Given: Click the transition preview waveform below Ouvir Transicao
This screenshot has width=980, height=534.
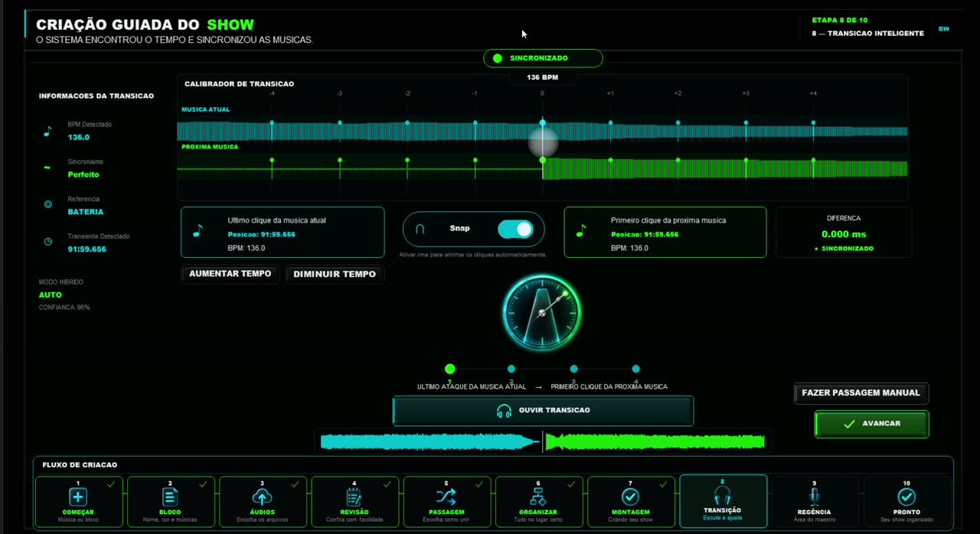Looking at the screenshot, I should pos(543,441).
